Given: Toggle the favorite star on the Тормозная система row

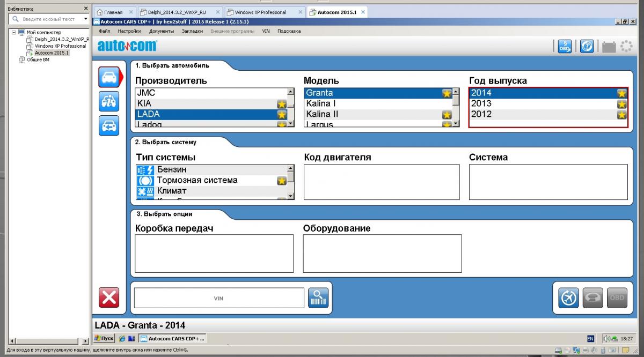Looking at the screenshot, I should pos(282,181).
